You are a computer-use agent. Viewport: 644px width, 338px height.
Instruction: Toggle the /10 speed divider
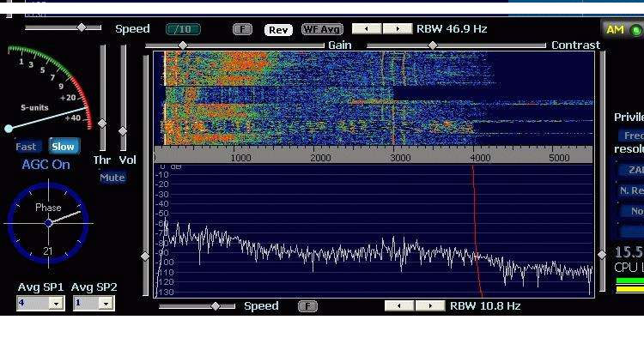[183, 29]
